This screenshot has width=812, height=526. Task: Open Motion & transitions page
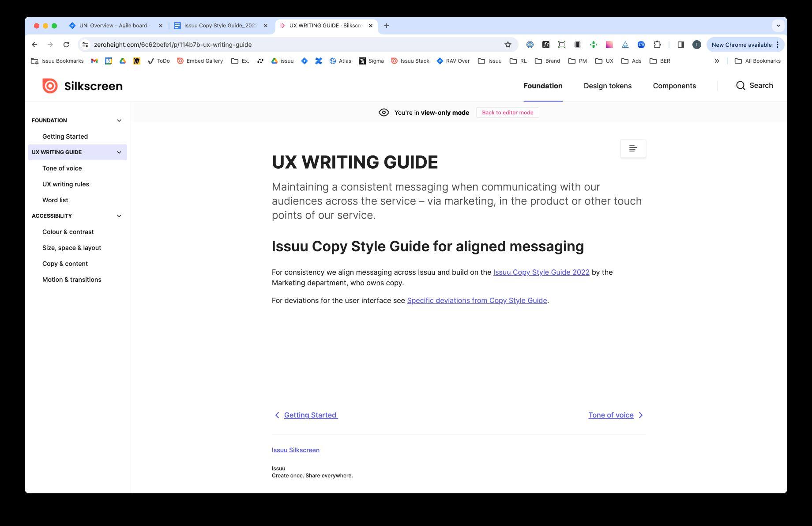click(71, 280)
